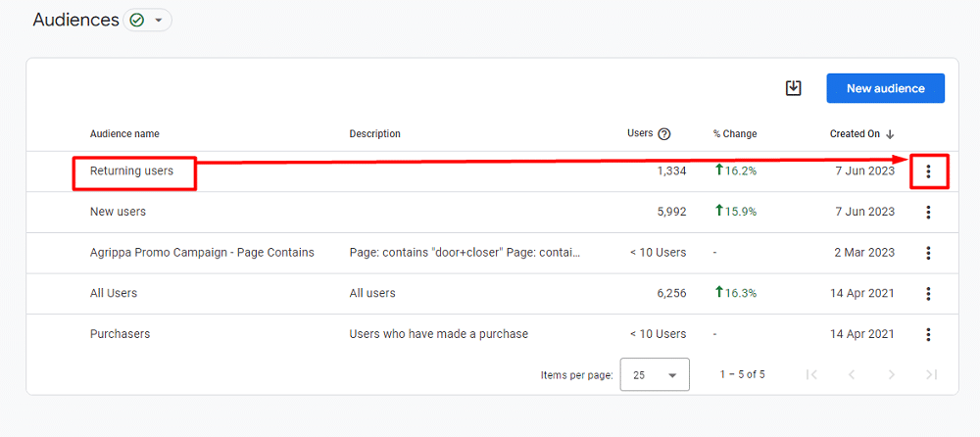Sort by Created On column arrow
Viewport: 980px width, 437px height.
tap(890, 134)
